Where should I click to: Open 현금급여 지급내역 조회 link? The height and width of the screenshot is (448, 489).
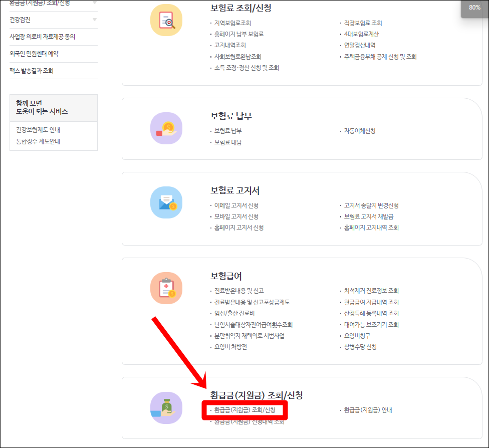click(371, 302)
